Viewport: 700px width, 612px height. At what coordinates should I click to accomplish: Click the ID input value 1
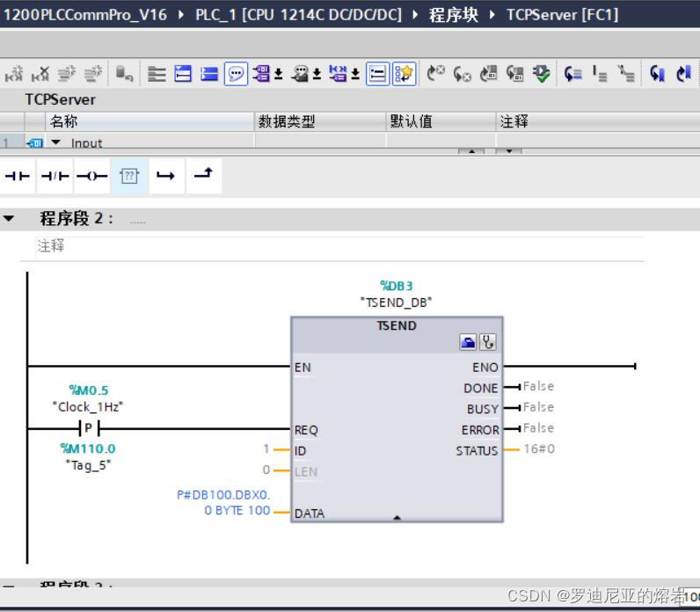click(x=266, y=448)
